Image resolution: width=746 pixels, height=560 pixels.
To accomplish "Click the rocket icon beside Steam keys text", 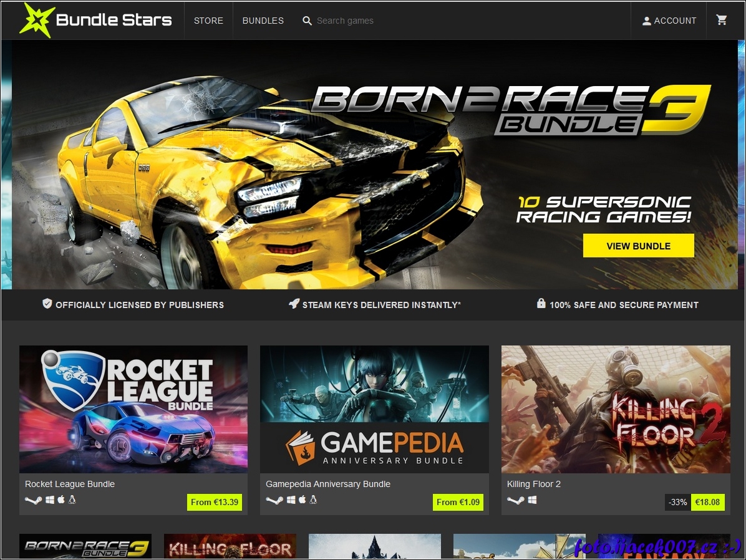I will (x=294, y=304).
